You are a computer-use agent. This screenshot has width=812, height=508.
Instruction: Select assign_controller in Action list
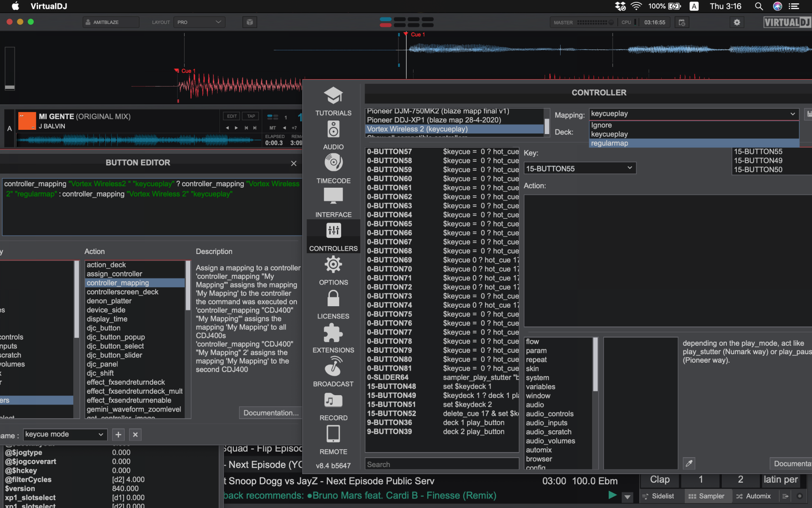pyautogui.click(x=135, y=274)
